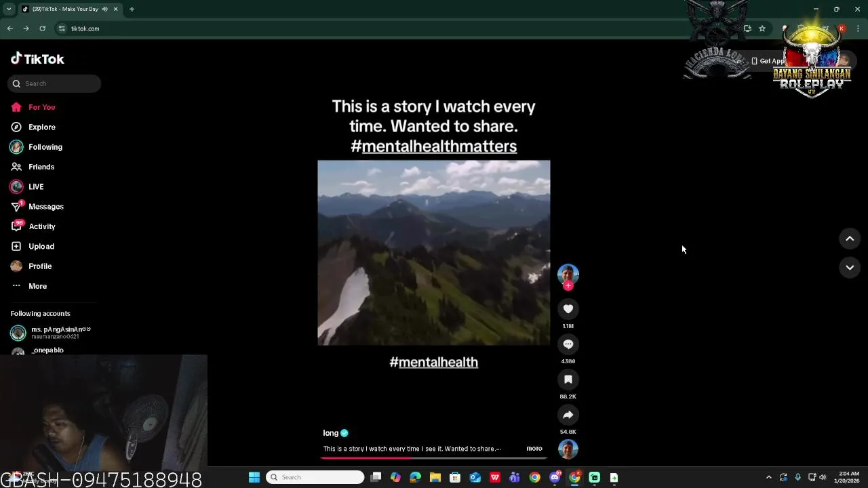View site information icon

[x=62, y=28]
